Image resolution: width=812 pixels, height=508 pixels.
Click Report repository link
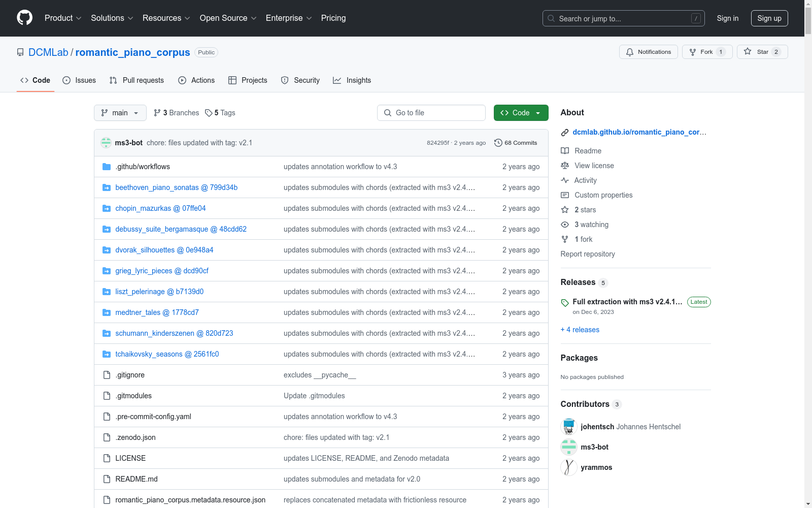(588, 254)
